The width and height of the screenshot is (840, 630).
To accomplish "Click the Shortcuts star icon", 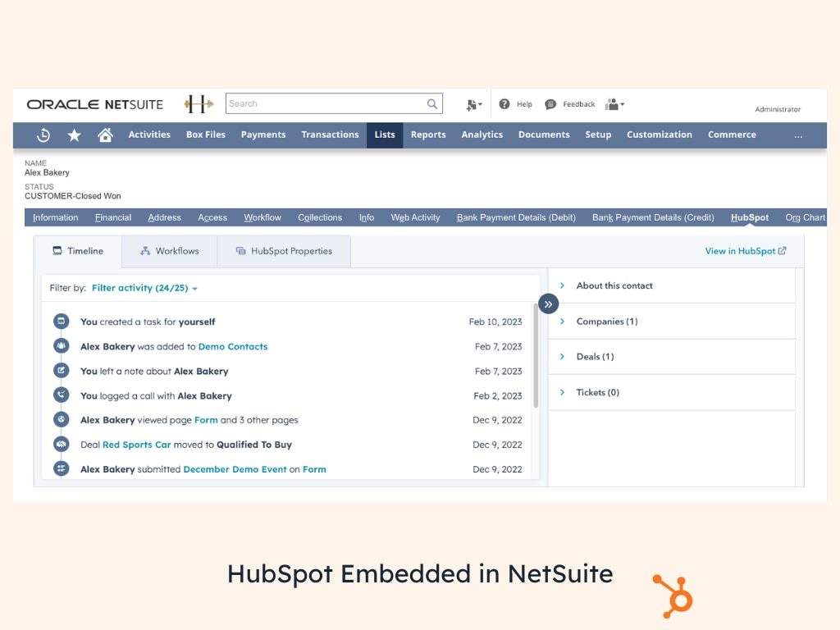I will [74, 135].
